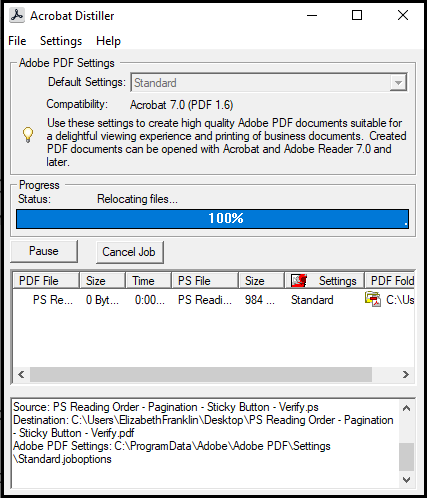This screenshot has height=498, width=427.
Task: Click the PS File column header
Action: (205, 281)
